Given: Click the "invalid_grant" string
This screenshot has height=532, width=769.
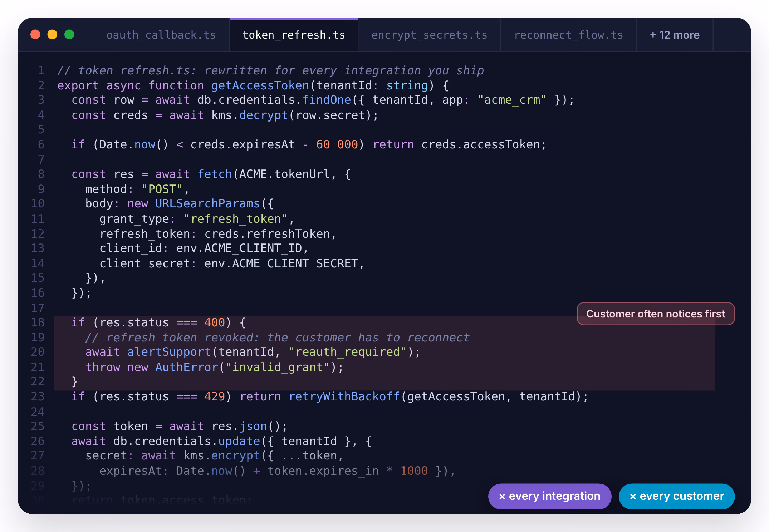Looking at the screenshot, I should (x=278, y=368).
